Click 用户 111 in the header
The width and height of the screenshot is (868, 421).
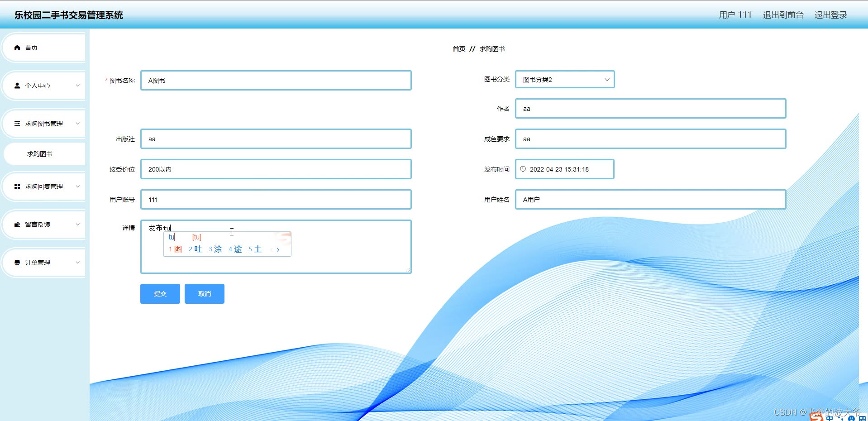pos(735,15)
